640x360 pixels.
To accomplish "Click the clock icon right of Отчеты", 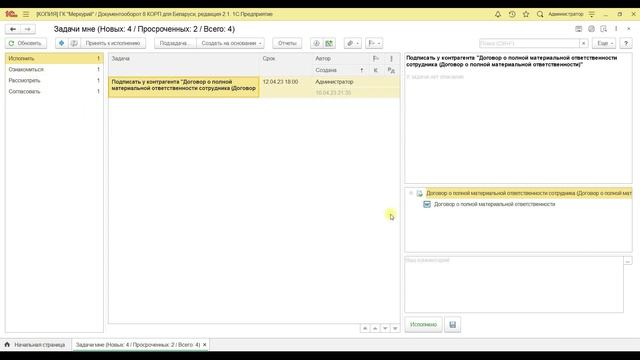I will click(316, 43).
